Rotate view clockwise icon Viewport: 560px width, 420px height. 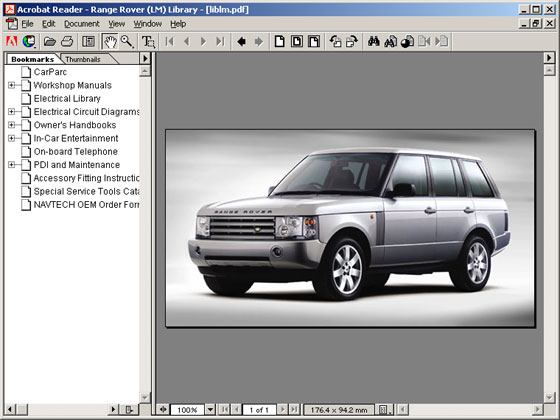(352, 41)
